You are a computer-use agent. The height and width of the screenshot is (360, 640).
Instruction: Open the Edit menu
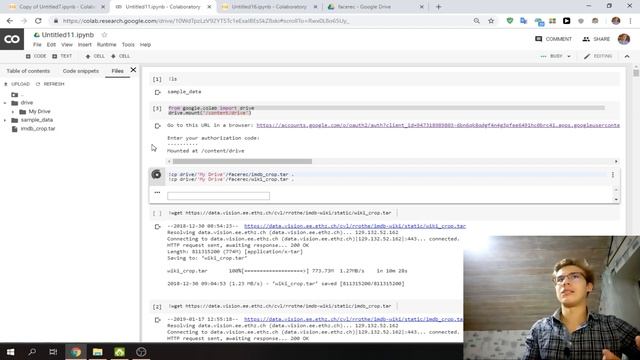pyautogui.click(x=51, y=44)
